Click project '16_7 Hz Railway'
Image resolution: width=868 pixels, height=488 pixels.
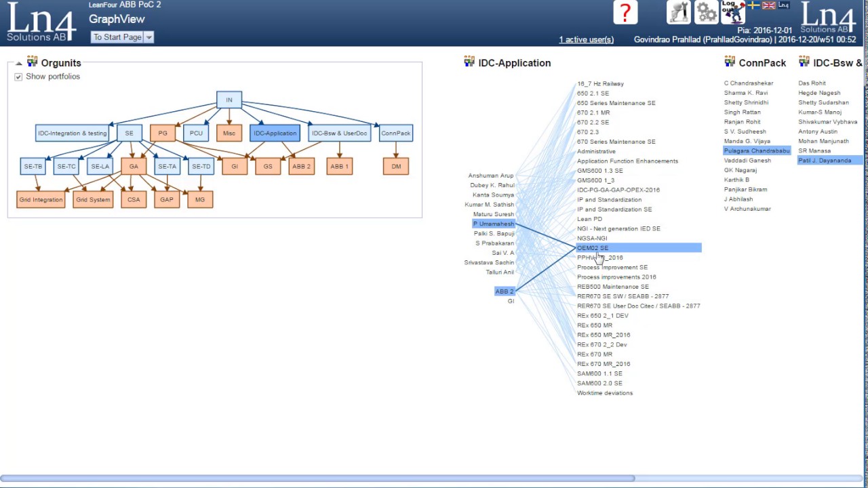pos(600,83)
